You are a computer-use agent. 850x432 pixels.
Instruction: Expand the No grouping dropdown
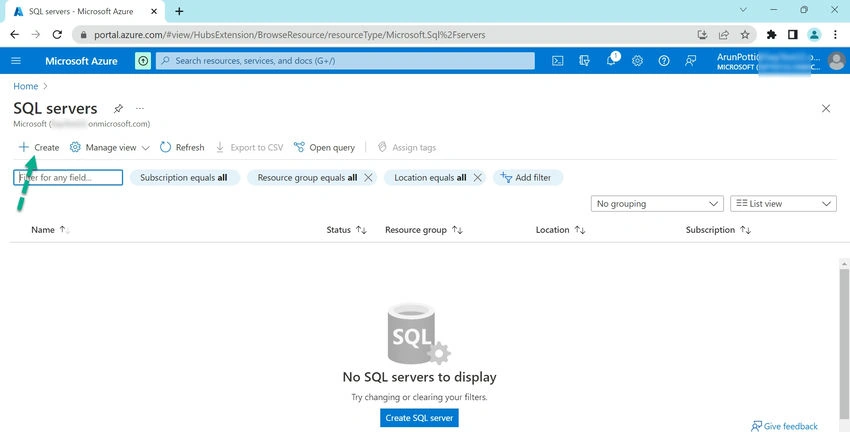coord(657,204)
